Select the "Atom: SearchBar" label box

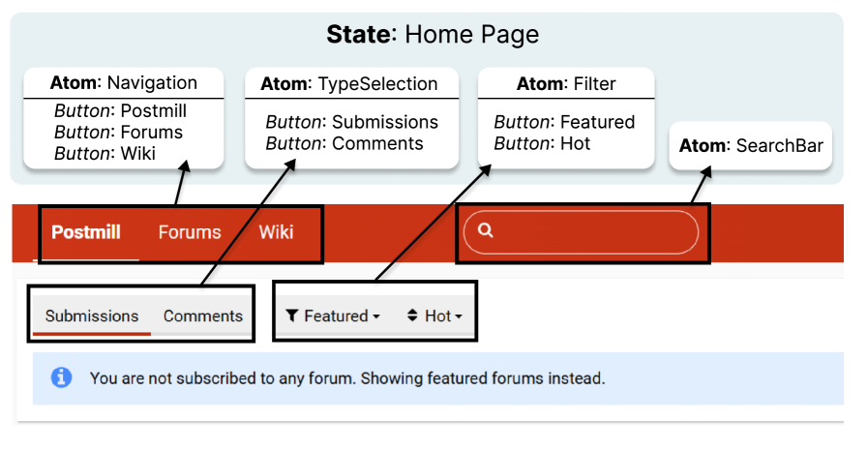(x=751, y=146)
